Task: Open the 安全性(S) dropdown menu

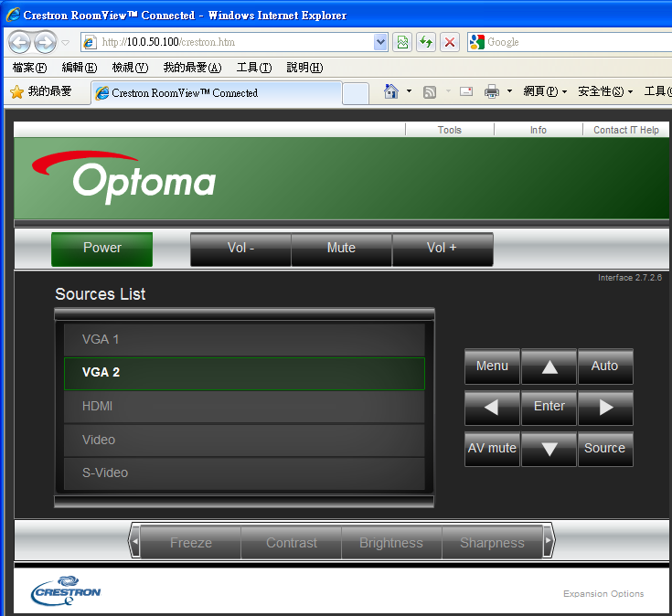Action: pyautogui.click(x=605, y=91)
